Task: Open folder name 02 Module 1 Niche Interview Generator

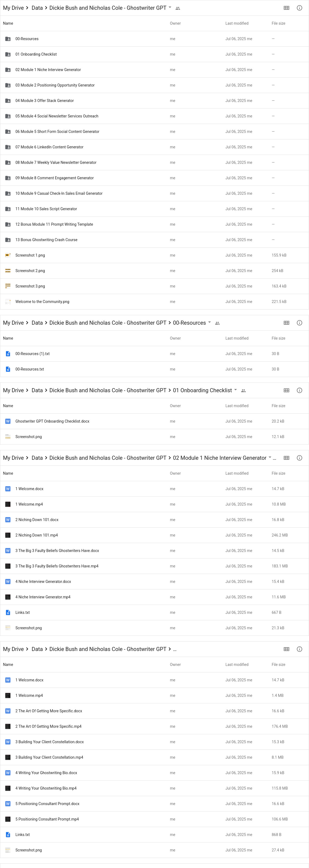Action: 48,70
